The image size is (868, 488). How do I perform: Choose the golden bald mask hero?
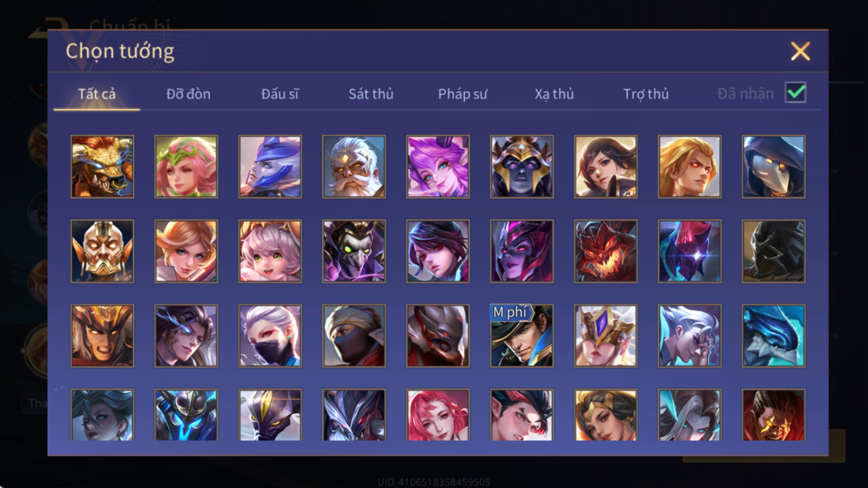pos(102,251)
